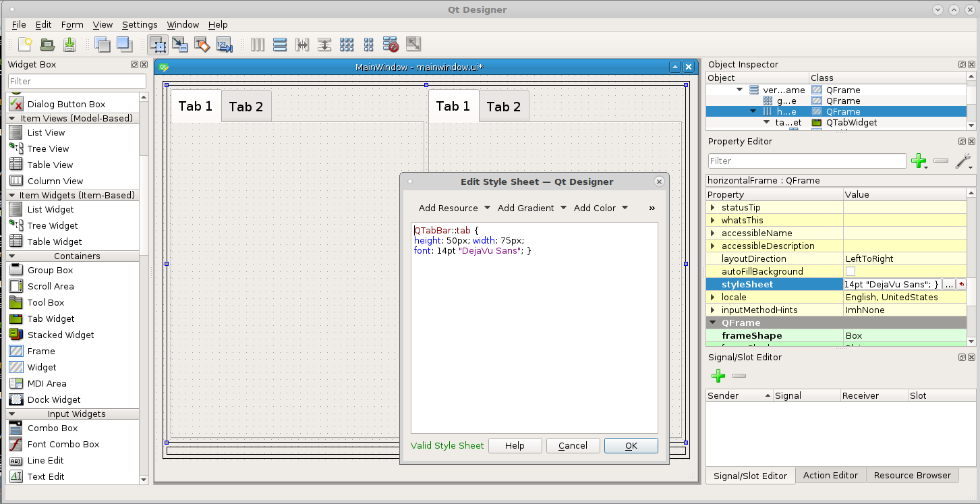Collapse the QFrame property group

[713, 323]
